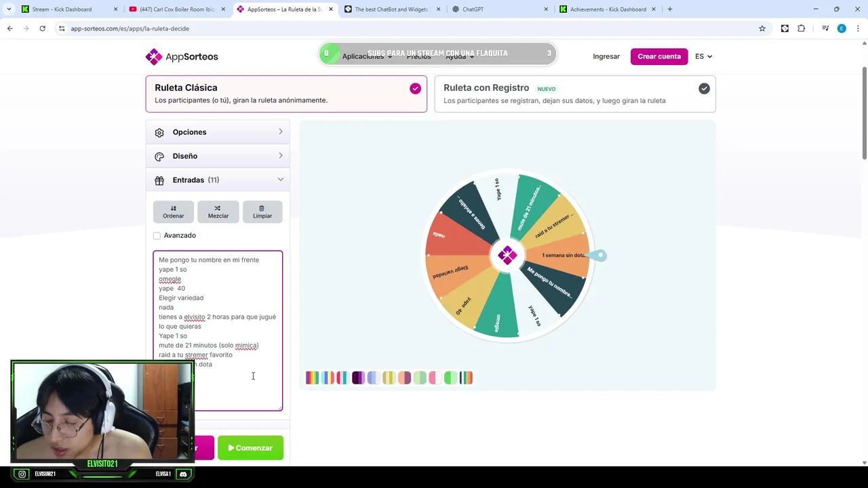Close the AppSorteos tab
868x488 pixels.
(x=330, y=9)
